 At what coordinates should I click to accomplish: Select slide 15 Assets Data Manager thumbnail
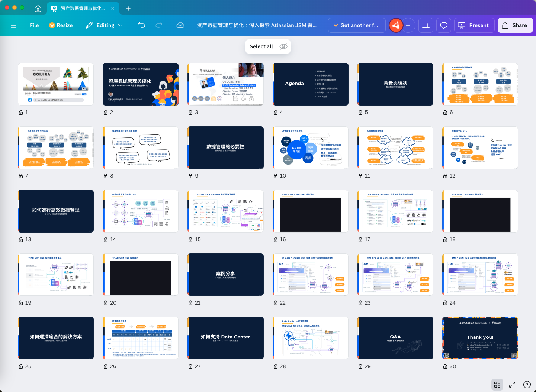point(226,211)
